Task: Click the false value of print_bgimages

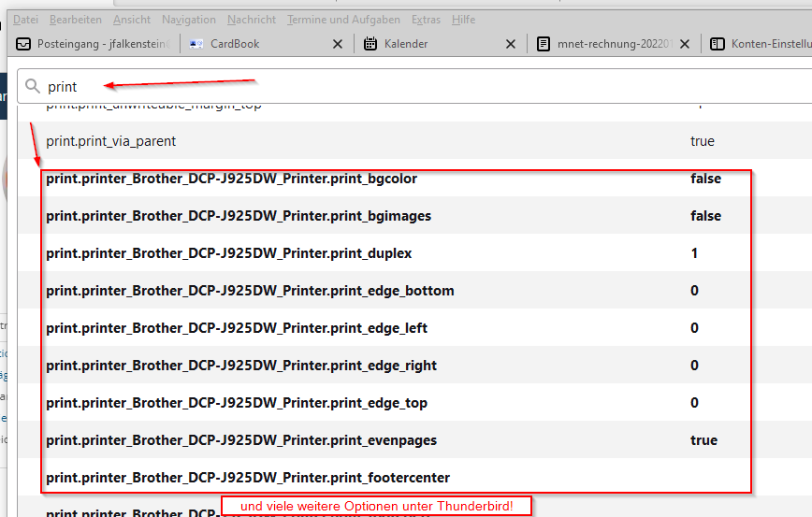Action: [705, 215]
